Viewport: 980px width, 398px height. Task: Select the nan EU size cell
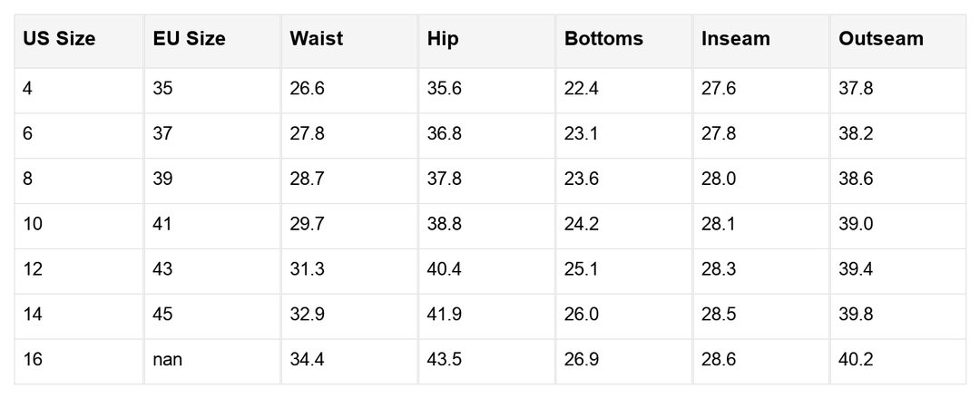[168, 360]
